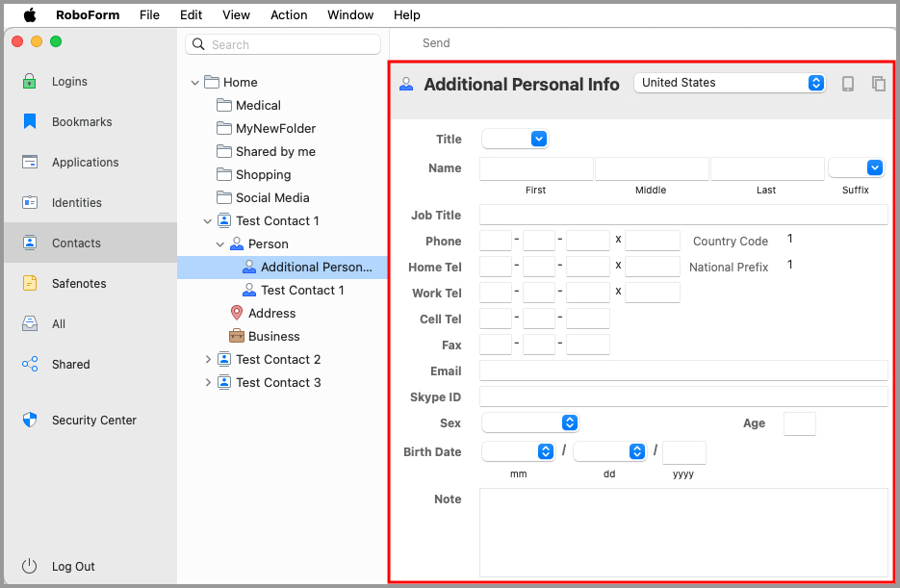Select the MyNewFolder tree item
Viewport: 900px width, 588px height.
(275, 129)
